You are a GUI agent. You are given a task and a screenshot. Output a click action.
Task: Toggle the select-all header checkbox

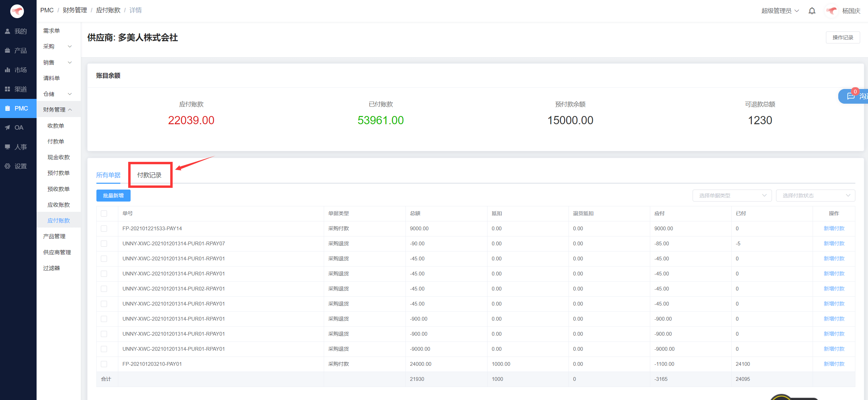(x=104, y=214)
